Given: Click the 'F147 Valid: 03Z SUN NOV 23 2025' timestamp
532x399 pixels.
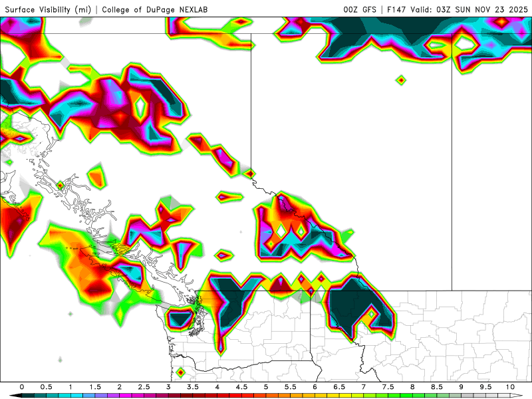Looking at the screenshot, I should (458, 9).
